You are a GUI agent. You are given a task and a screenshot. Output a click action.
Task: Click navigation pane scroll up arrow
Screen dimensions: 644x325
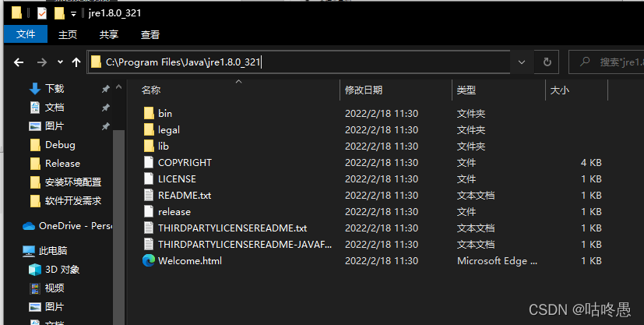(x=118, y=87)
